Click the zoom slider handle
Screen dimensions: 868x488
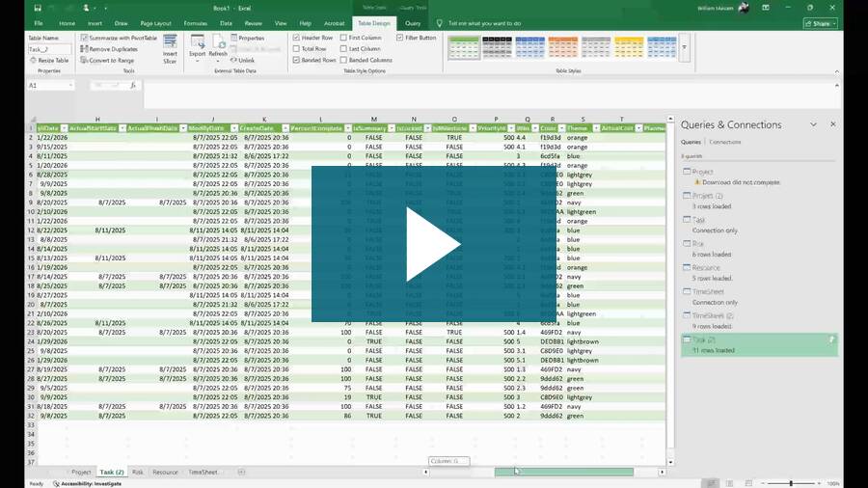[791, 483]
